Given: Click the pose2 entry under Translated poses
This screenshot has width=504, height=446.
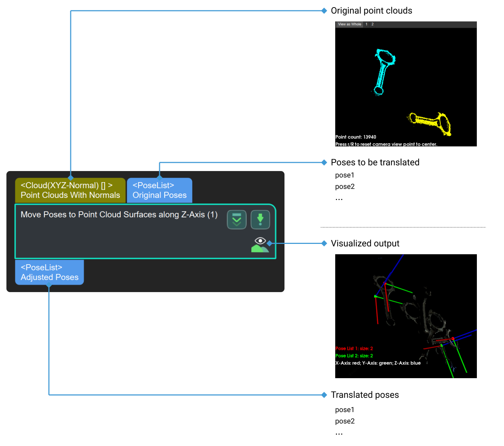Looking at the screenshot, I should pos(344,421).
